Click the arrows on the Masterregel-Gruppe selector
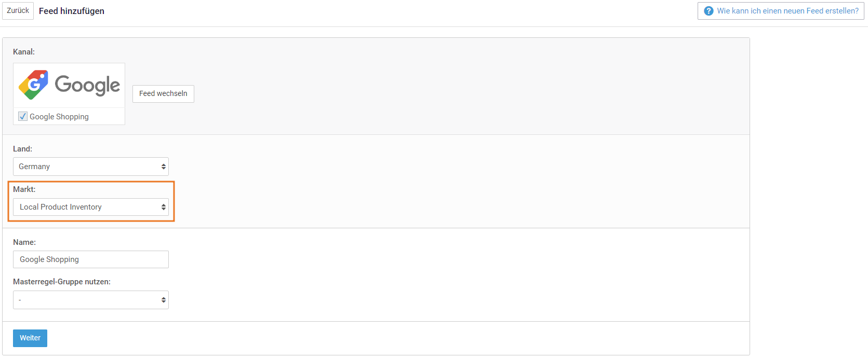Screen dimensions: 868x358 (163, 299)
